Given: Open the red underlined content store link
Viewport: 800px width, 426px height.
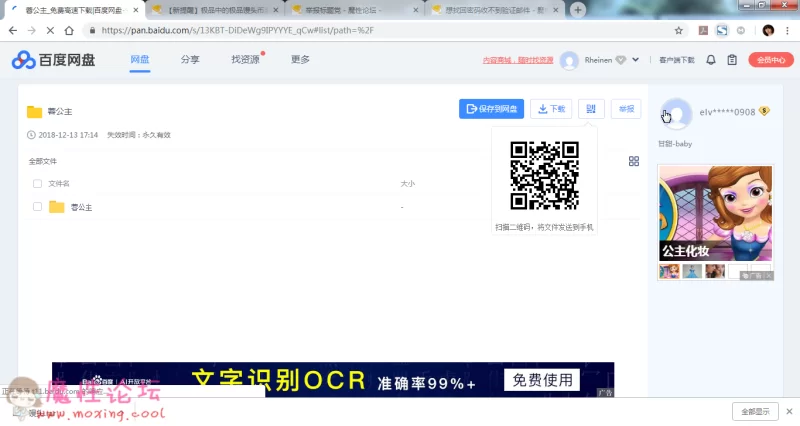Looking at the screenshot, I should click(x=518, y=60).
